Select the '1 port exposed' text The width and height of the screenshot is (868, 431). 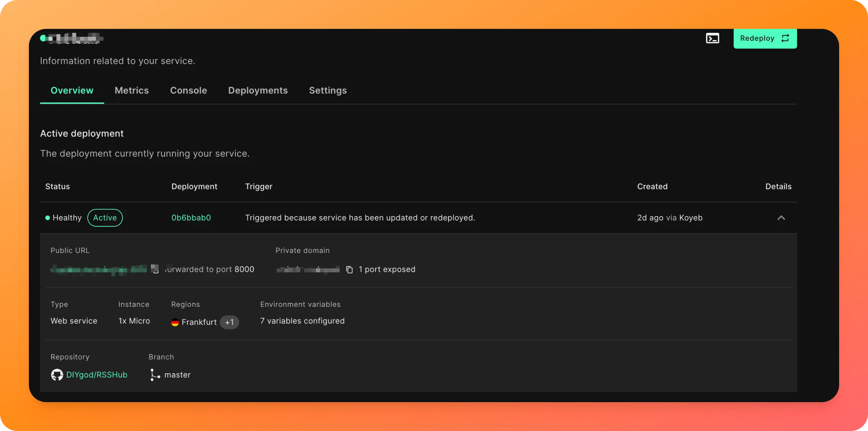point(387,269)
